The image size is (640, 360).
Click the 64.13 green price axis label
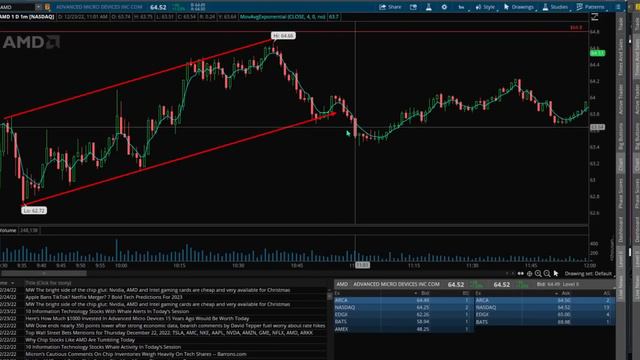[597, 53]
